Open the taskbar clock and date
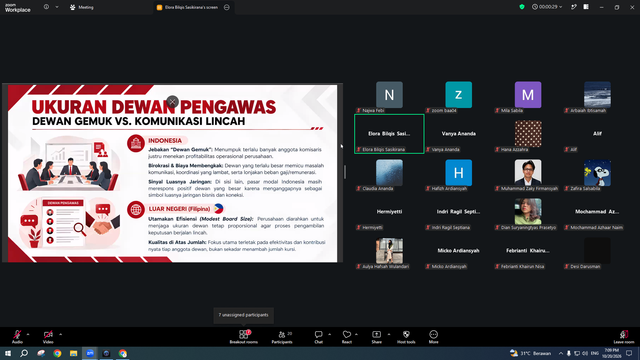The height and width of the screenshot is (360, 640). 611,353
